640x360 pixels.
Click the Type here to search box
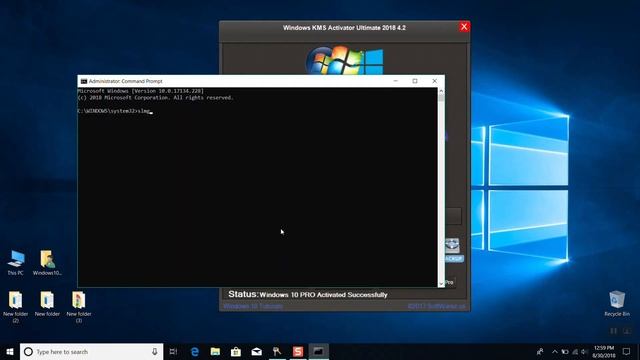(x=91, y=351)
